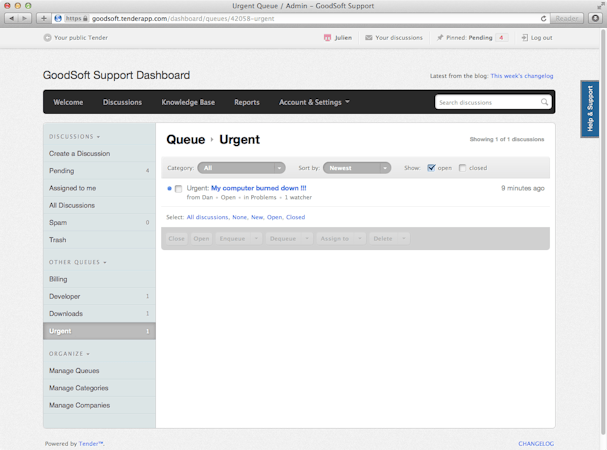This screenshot has width=607, height=450.
Task: Open the Dequeue dropdown arrow
Action: pos(307,239)
